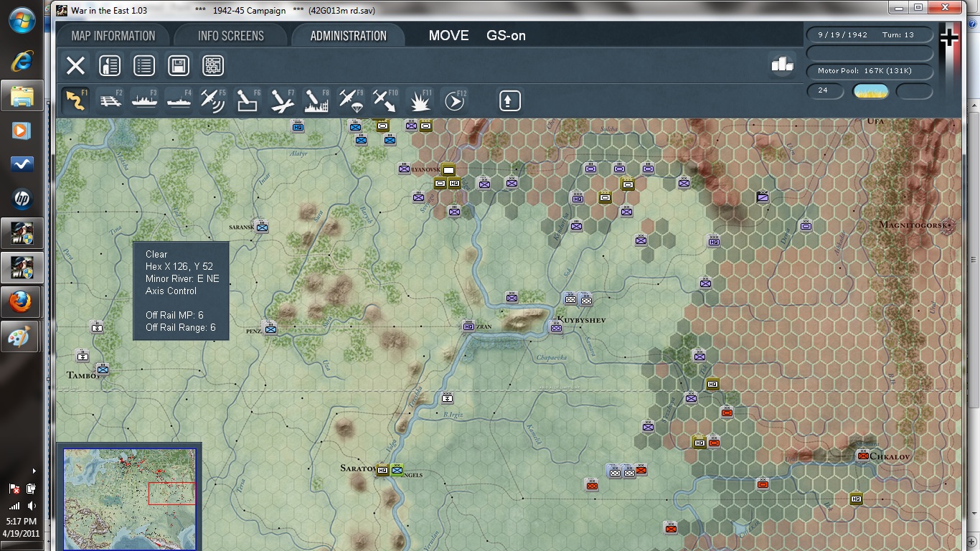980x551 pixels.
Task: Open the bulleted list icon
Action: [x=144, y=66]
